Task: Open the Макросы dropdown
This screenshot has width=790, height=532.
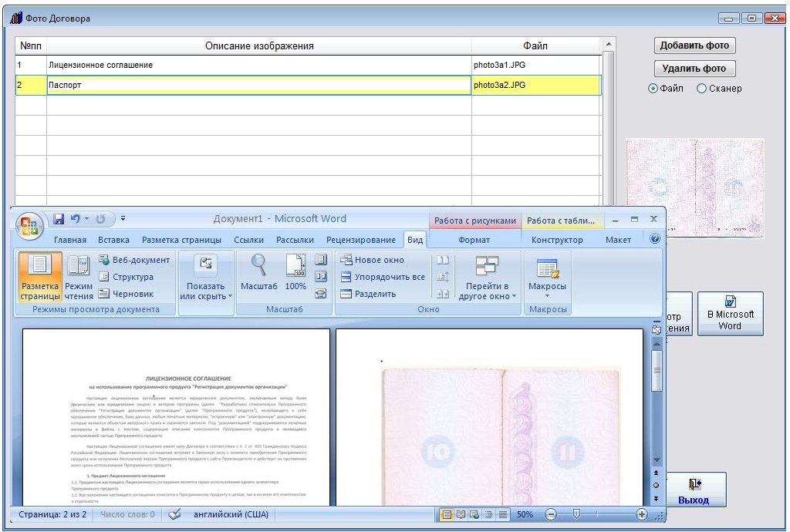Action: 547,278
